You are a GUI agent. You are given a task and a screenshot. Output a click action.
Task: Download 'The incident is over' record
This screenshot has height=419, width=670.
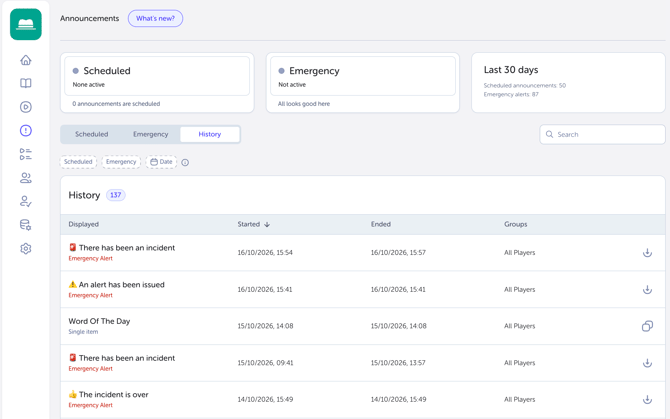(647, 399)
